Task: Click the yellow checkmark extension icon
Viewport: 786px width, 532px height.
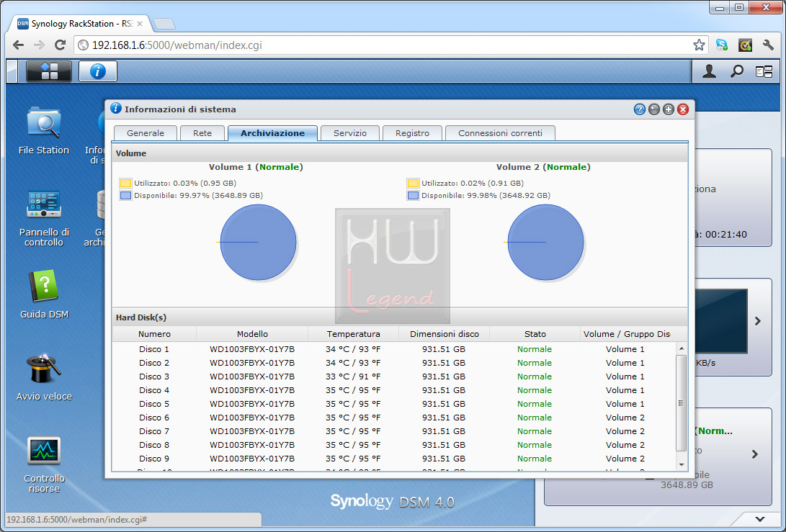Action: [x=745, y=45]
